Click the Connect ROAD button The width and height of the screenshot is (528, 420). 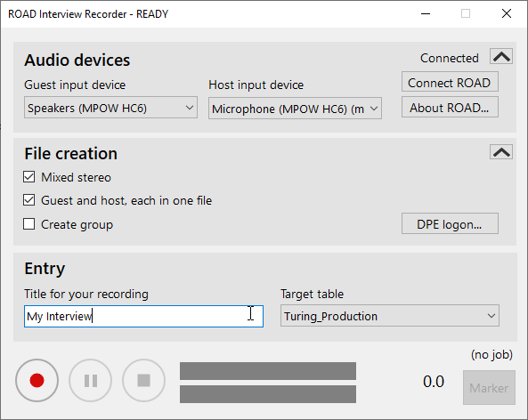click(450, 82)
